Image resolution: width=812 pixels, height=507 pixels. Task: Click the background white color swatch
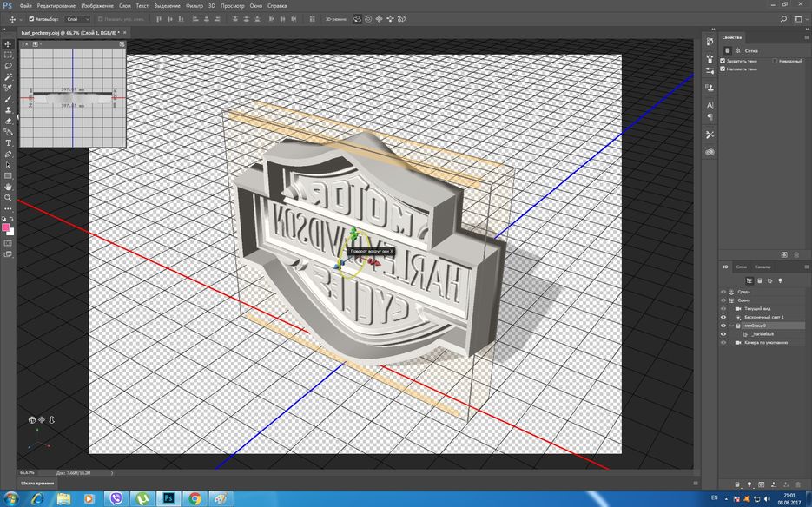click(11, 232)
